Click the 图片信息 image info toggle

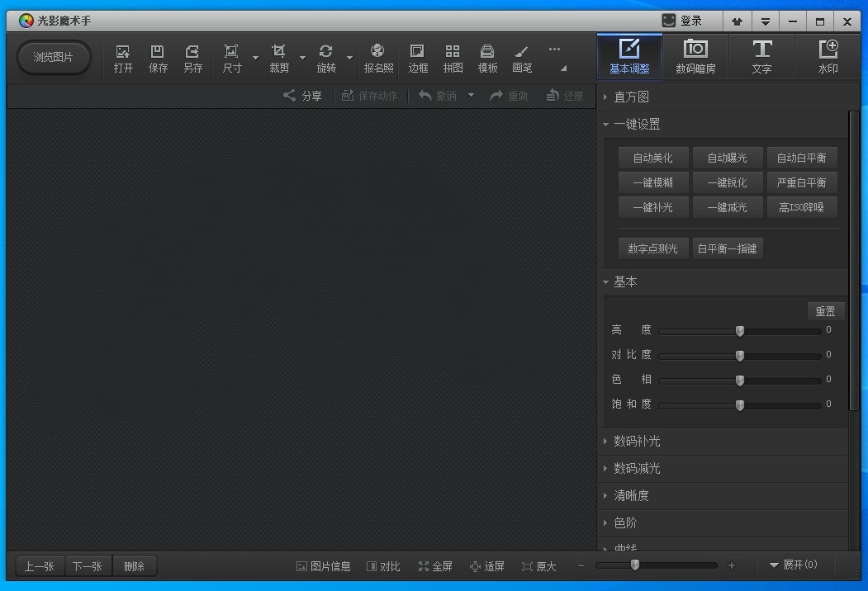[x=323, y=566]
